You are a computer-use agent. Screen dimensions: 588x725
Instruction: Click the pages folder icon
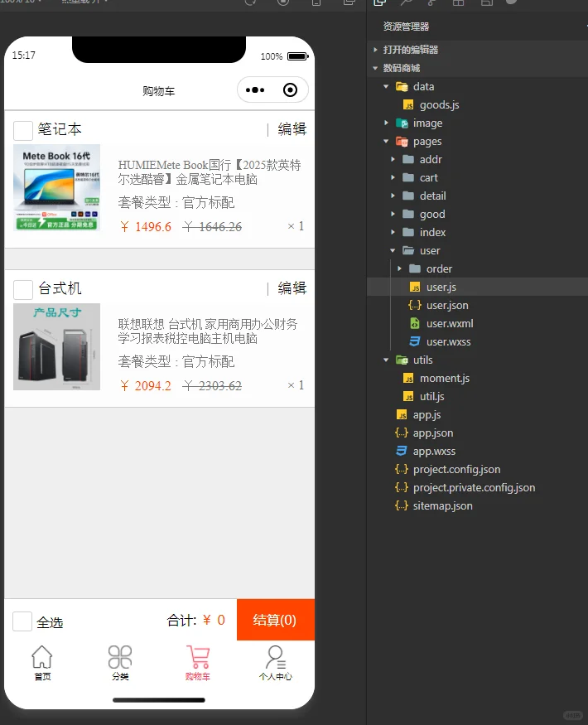coord(402,141)
